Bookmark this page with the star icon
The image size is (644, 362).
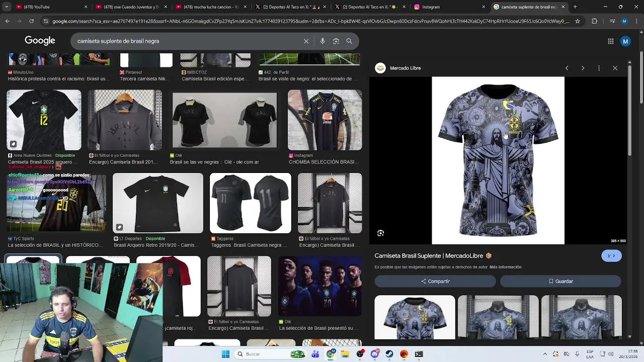(577, 21)
